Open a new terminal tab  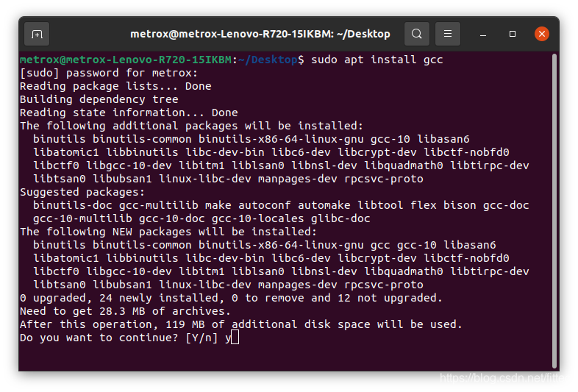(x=37, y=34)
